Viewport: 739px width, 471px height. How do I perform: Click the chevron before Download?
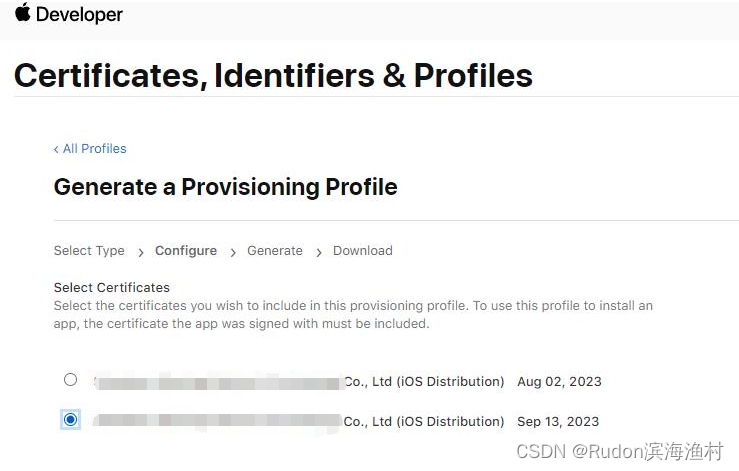[319, 252]
